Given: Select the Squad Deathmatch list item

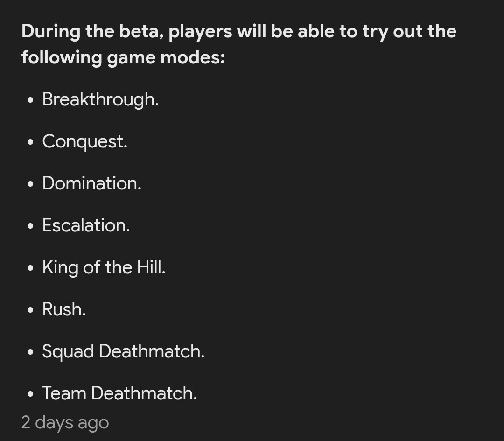Looking at the screenshot, I should click(x=123, y=351).
